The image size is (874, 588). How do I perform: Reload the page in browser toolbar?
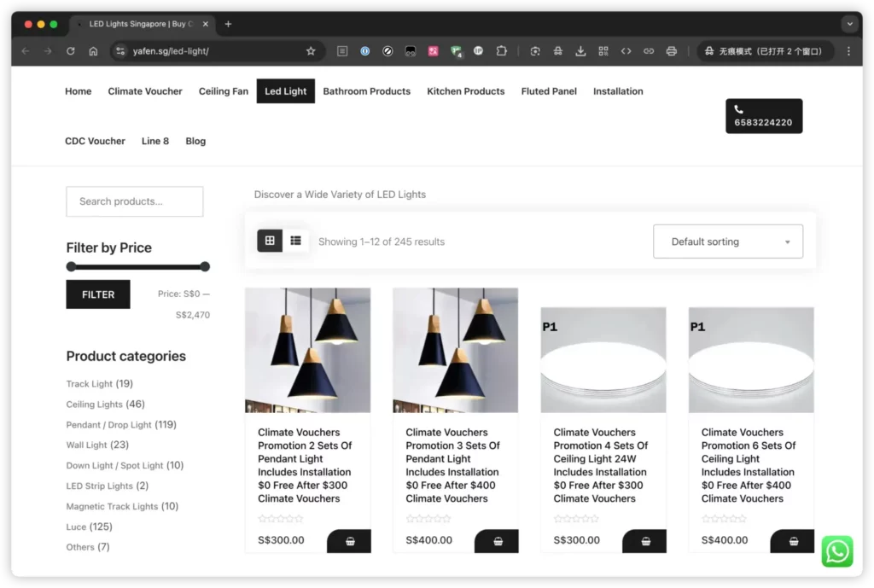pyautogui.click(x=70, y=51)
